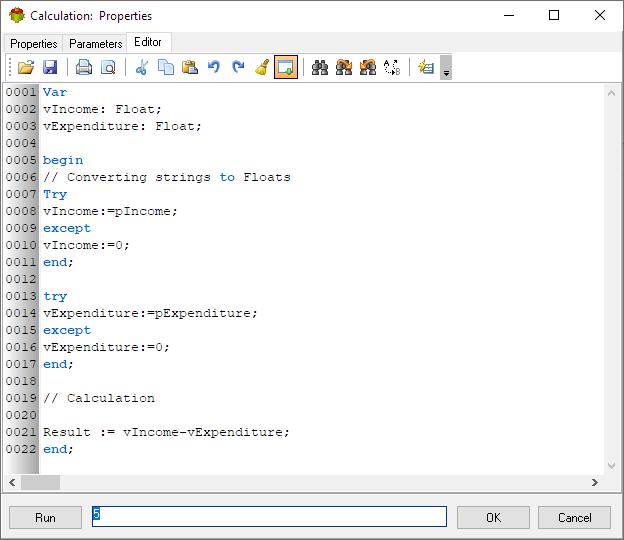The height and width of the screenshot is (540, 624).
Task: Cancel the Calculation Properties dialog
Action: click(574, 518)
